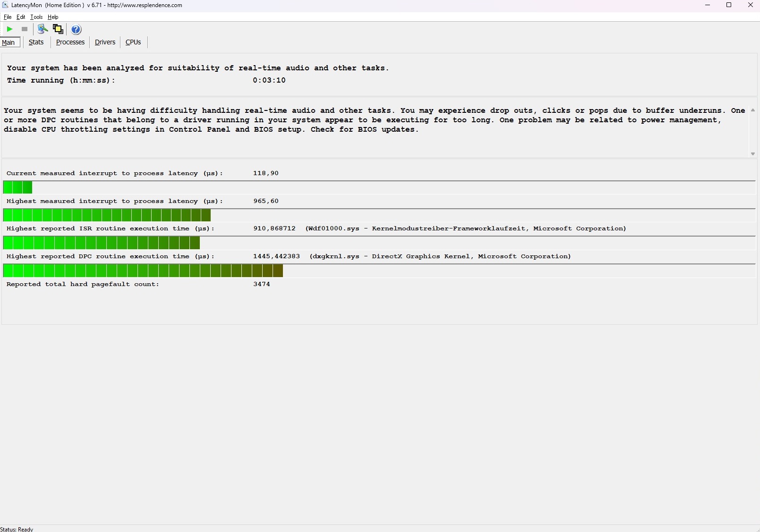
Task: Click the Wdf01000.sys driver description text
Action: (x=466, y=228)
